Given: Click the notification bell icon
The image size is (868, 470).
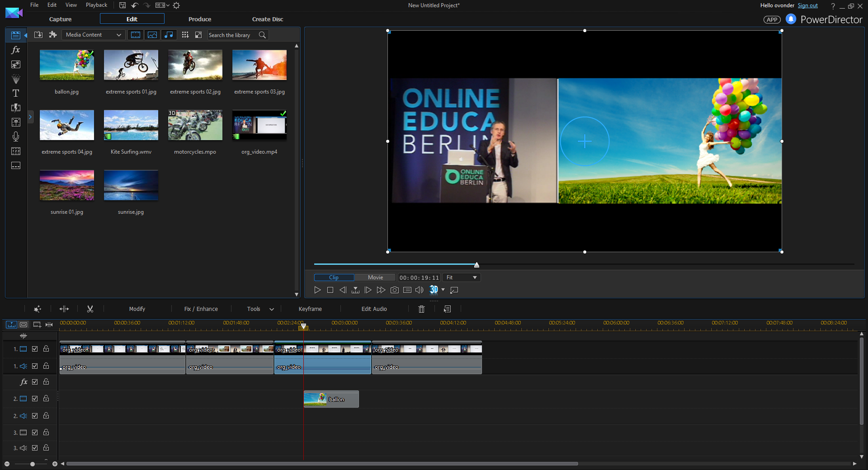Looking at the screenshot, I should (791, 19).
